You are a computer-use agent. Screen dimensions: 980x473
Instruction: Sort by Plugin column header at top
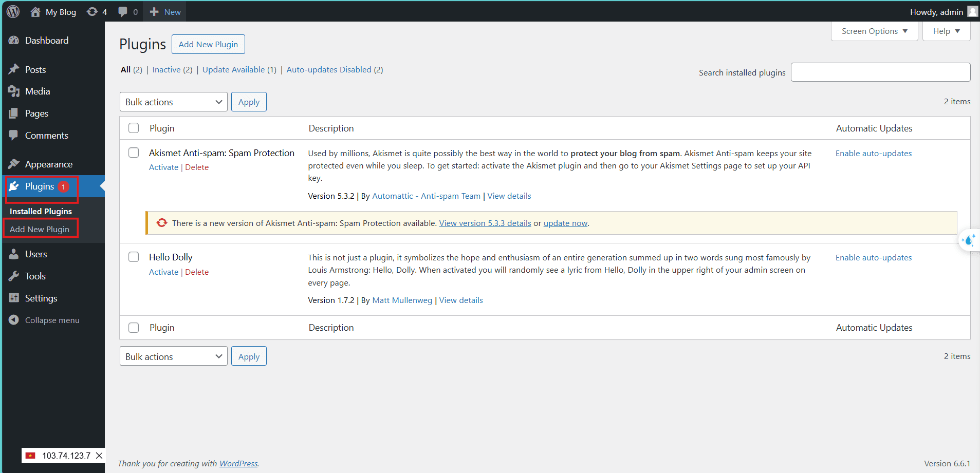click(x=162, y=128)
